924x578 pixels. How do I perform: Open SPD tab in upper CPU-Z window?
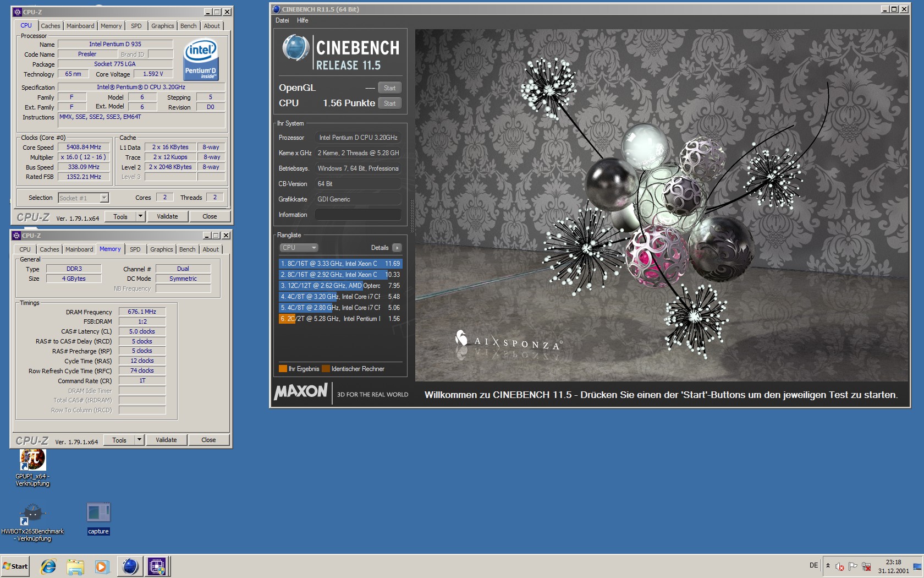point(136,26)
